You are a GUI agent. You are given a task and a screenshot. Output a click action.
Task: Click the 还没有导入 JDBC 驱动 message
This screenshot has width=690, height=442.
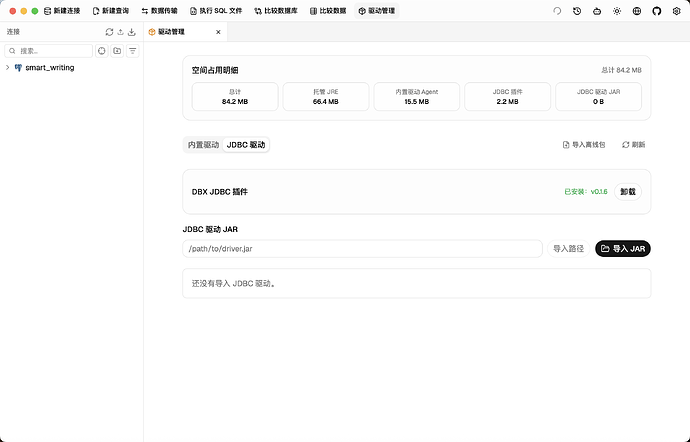pyautogui.click(x=234, y=284)
